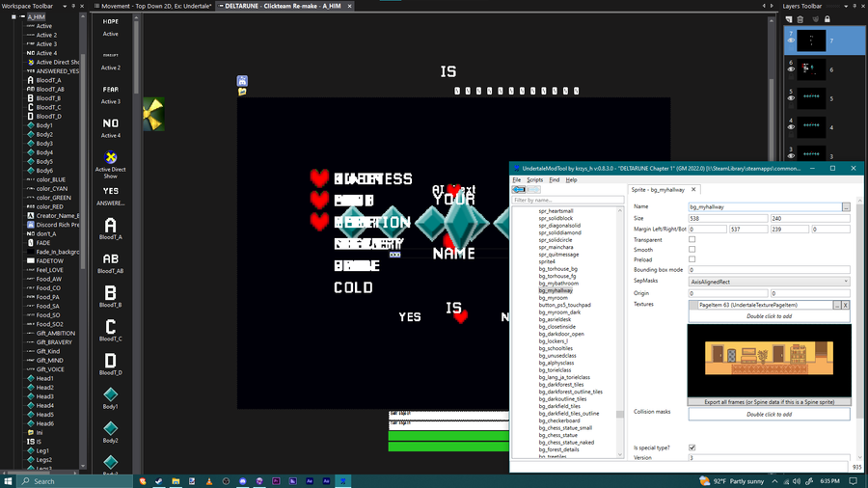Open Workspace Toolbar options dropdown arrow
This screenshot has width=868, height=488.
click(x=65, y=6)
